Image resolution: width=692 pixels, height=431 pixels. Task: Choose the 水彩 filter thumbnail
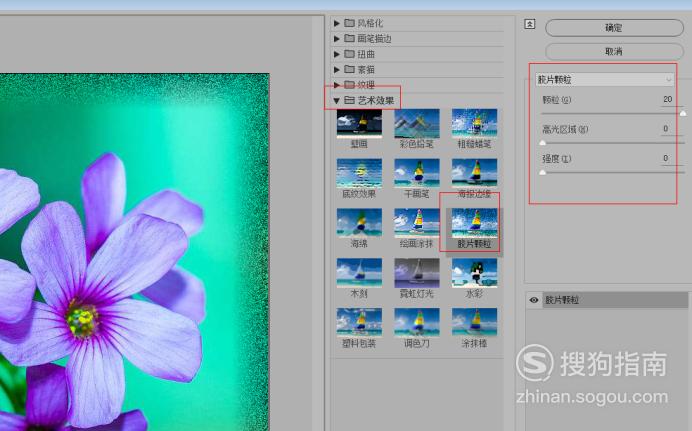(474, 273)
